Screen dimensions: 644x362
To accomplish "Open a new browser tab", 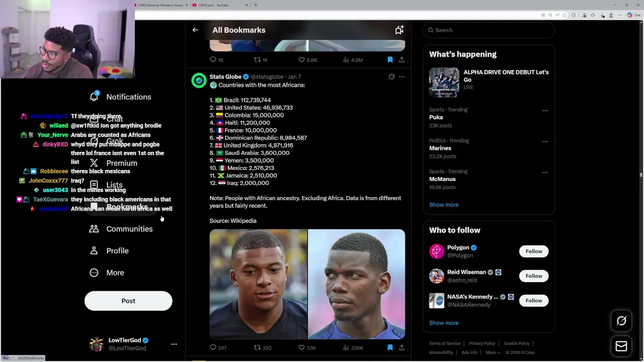I will click(x=256, y=5).
